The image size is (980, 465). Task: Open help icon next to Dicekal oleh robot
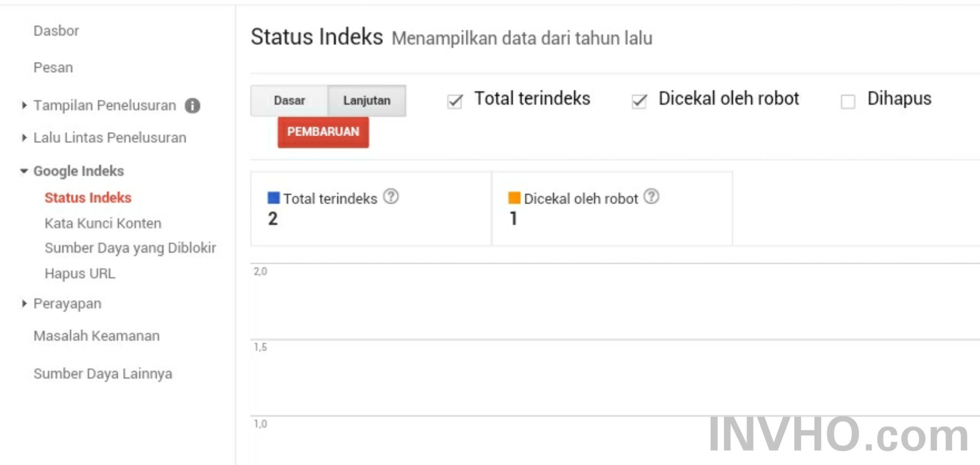pos(651,197)
